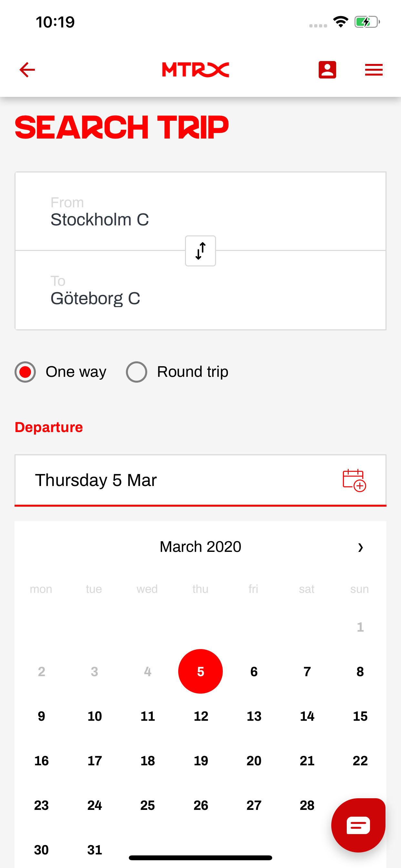Viewport: 401px width, 868px height.
Task: Choose the selected date 5
Action: tap(200, 671)
